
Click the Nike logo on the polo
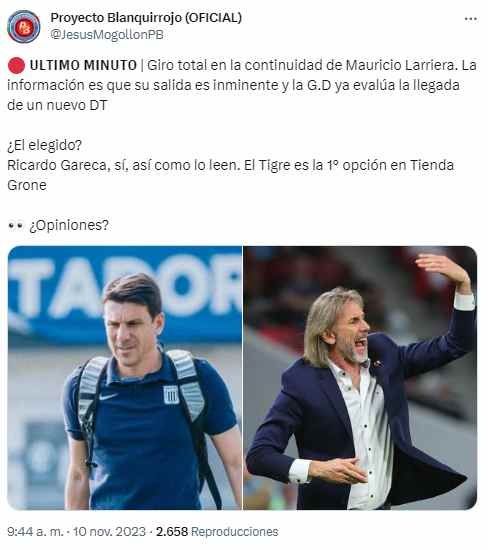108,397
